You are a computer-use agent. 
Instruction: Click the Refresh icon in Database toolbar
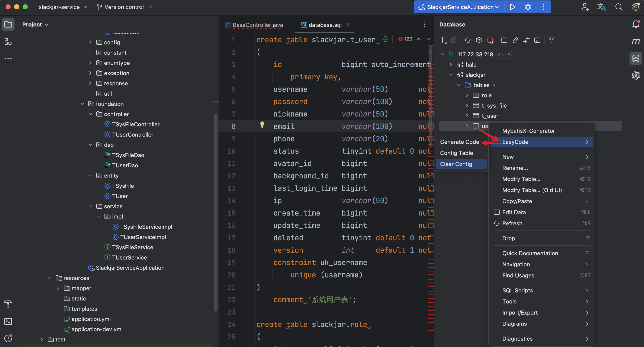tap(467, 40)
